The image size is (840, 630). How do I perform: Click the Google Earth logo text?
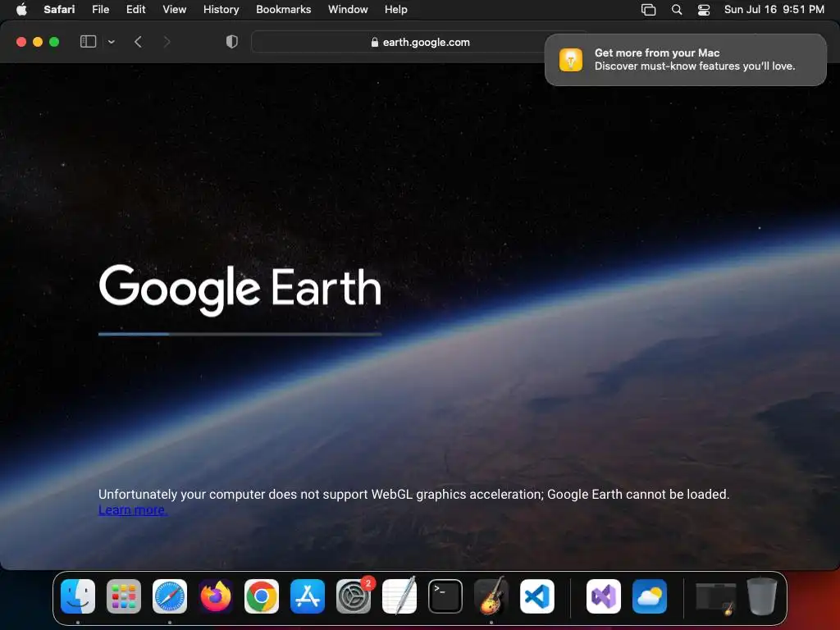240,290
